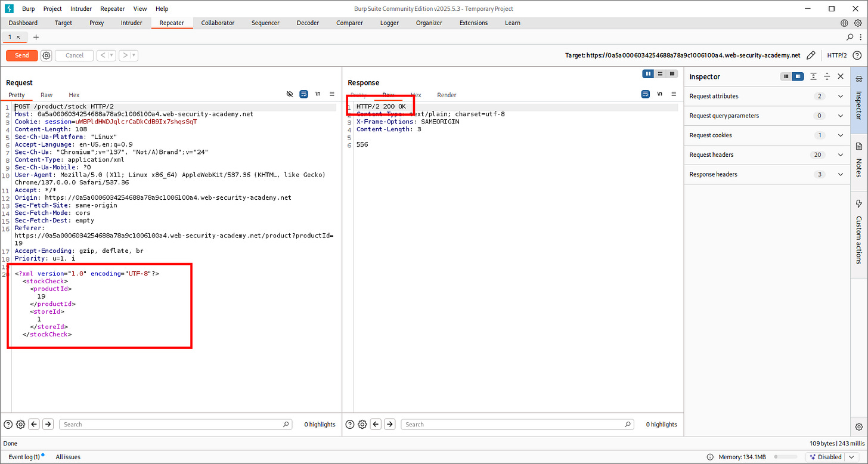Select side-by-side request/response layout
Image resolution: width=868 pixels, height=464 pixels.
coord(649,74)
